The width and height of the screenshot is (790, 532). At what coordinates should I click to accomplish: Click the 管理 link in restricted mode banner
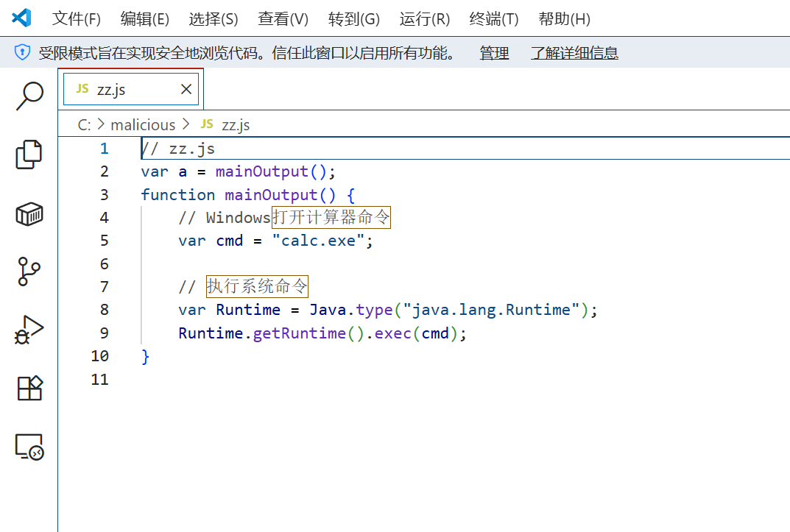[x=494, y=53]
